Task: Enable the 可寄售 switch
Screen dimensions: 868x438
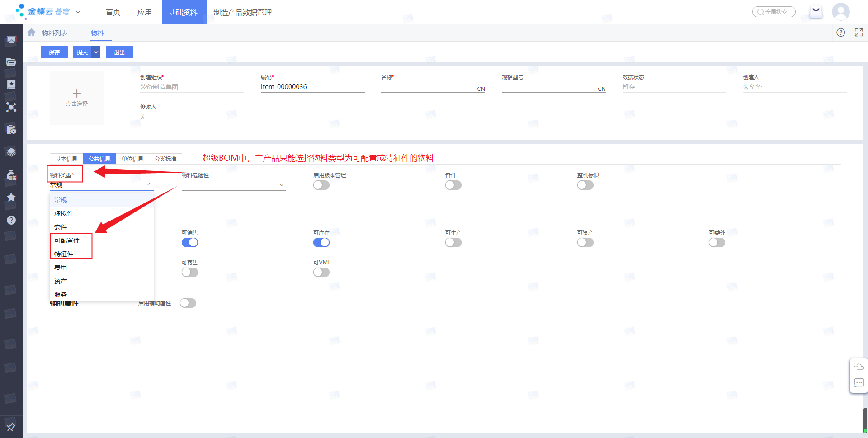Action: coord(190,273)
